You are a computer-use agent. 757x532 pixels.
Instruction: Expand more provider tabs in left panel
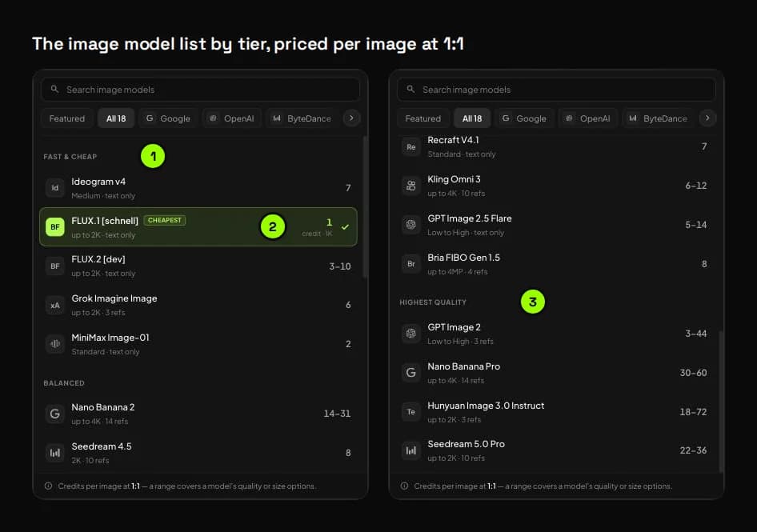click(351, 118)
